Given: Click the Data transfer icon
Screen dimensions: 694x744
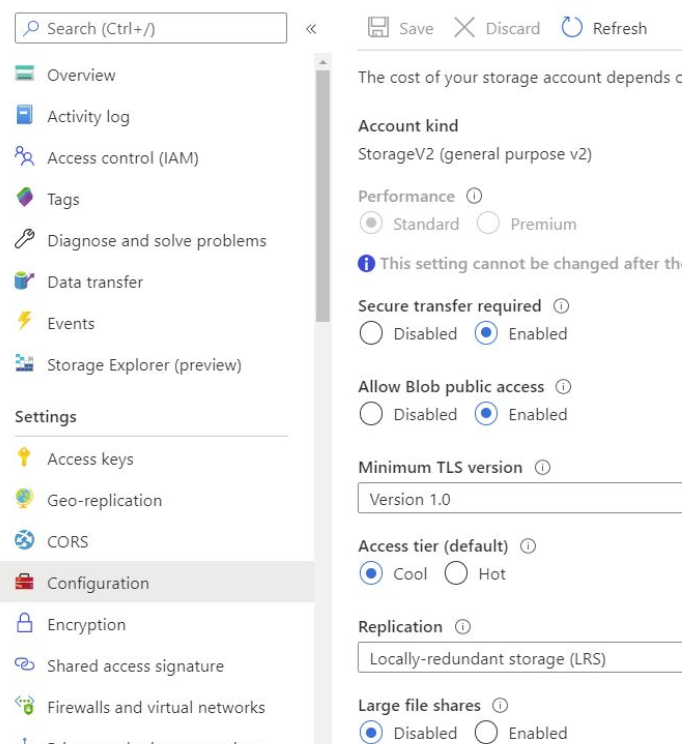Looking at the screenshot, I should point(24,280).
